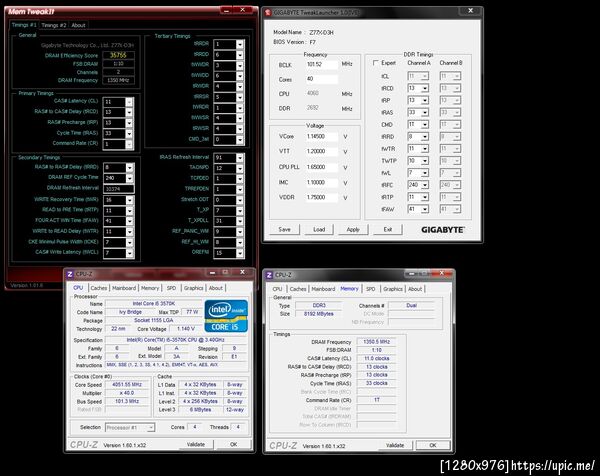Expand the T_XPDLL dropdown
Viewport: 600px width, 476px height.
coord(240,221)
